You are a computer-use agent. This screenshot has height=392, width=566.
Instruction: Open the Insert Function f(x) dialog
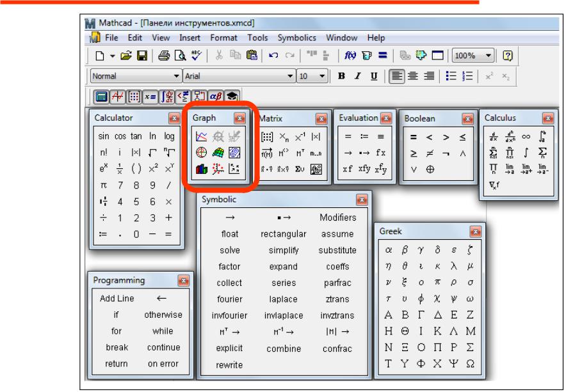click(x=350, y=56)
